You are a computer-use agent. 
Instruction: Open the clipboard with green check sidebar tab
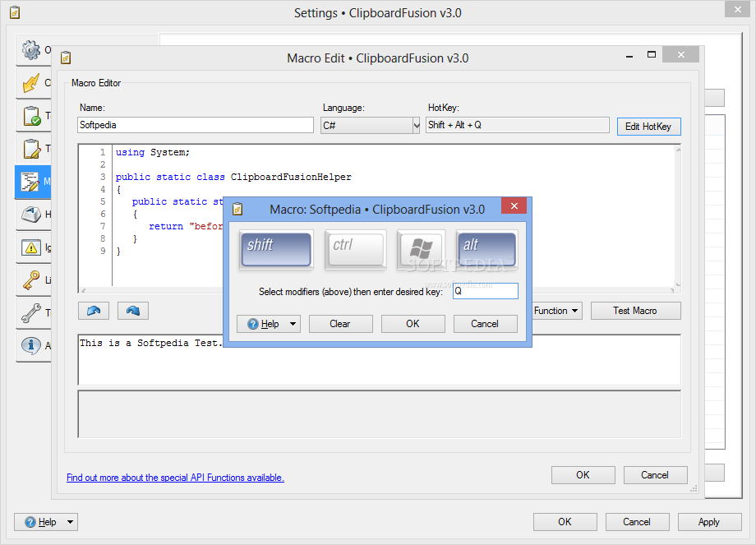click(33, 116)
